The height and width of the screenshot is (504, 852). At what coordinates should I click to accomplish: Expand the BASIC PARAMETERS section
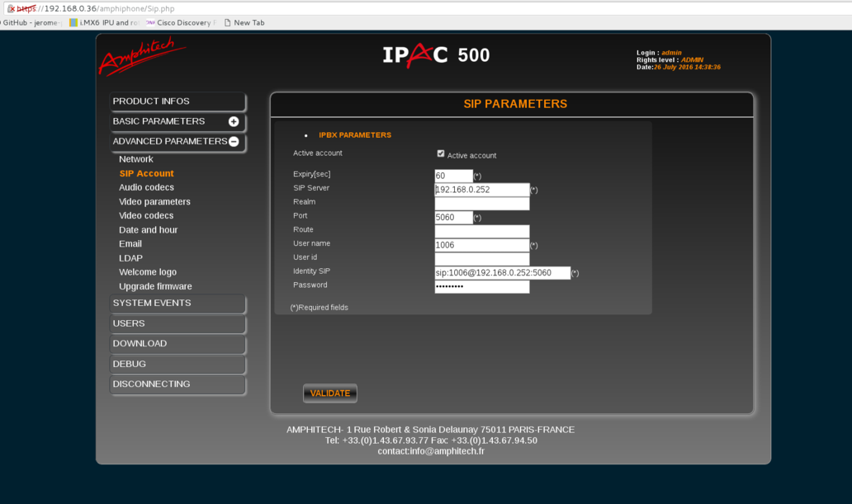point(234,121)
